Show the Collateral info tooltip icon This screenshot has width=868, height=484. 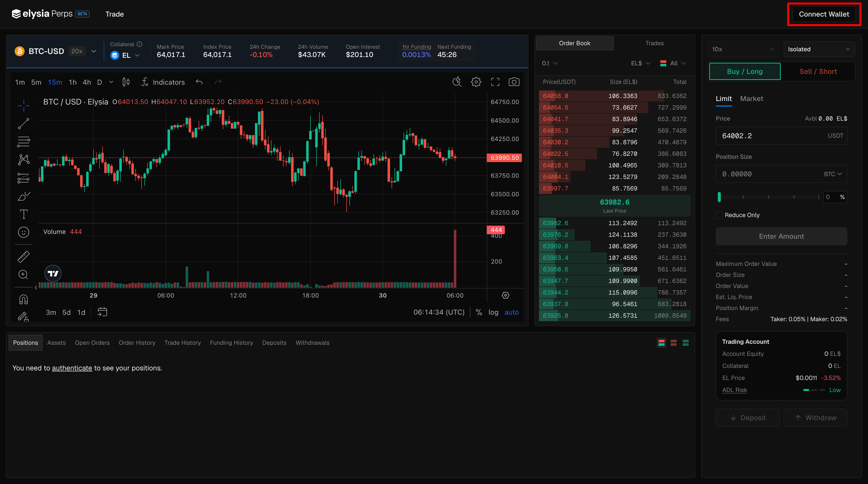[x=139, y=44]
